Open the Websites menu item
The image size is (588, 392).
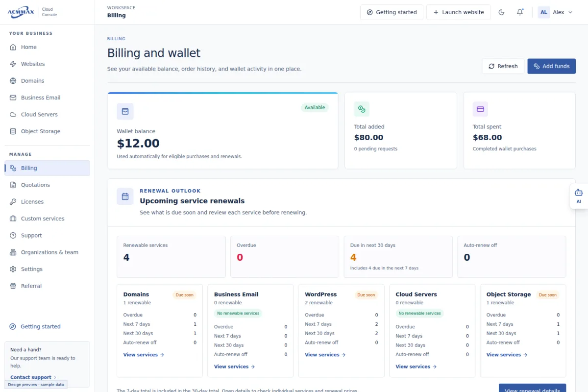click(x=47, y=64)
